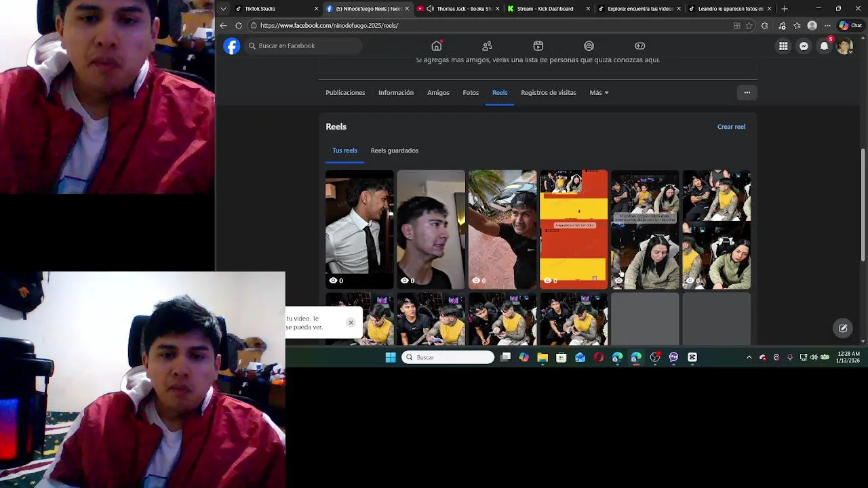Open a new browser tab
This screenshot has width=868, height=488.
pos(785,9)
